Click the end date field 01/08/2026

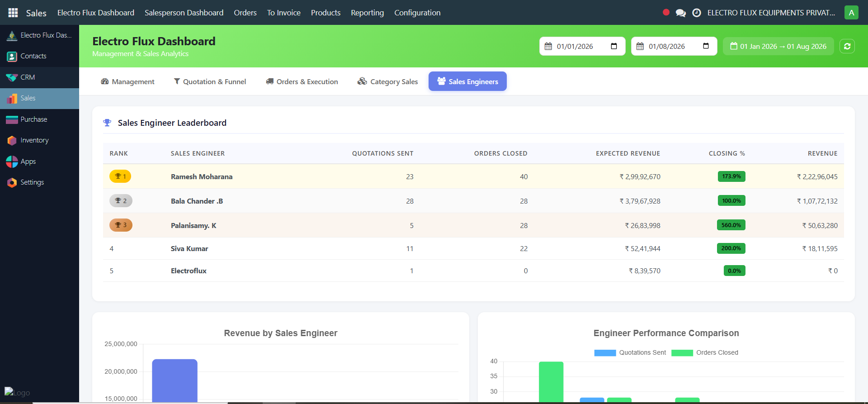[x=674, y=46]
